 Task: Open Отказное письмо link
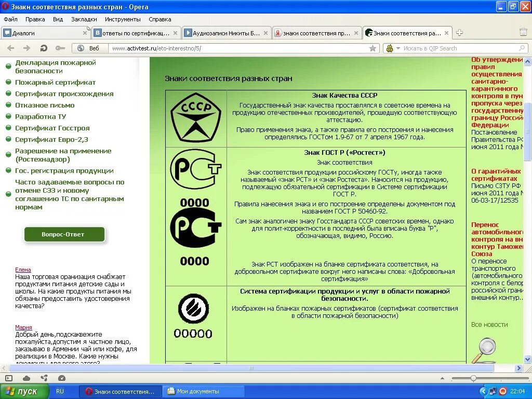click(x=45, y=105)
